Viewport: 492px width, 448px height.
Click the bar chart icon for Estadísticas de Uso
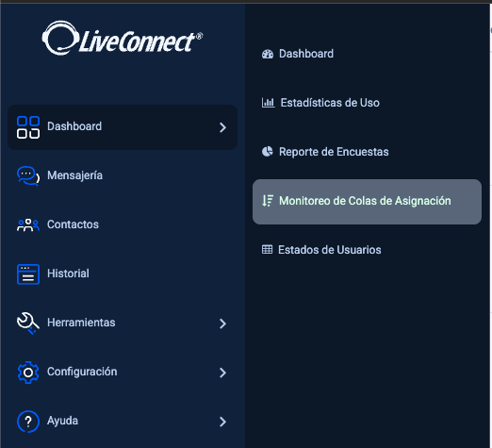point(268,103)
